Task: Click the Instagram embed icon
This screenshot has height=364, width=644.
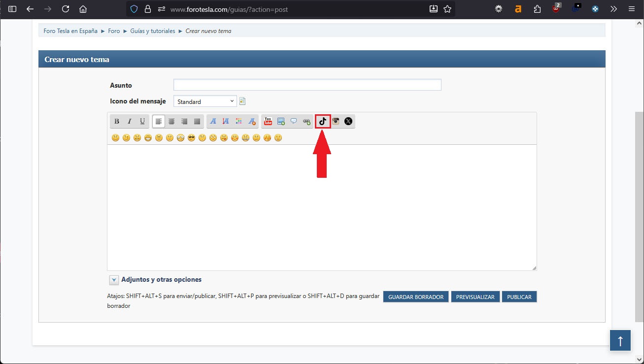Action: 336,121
